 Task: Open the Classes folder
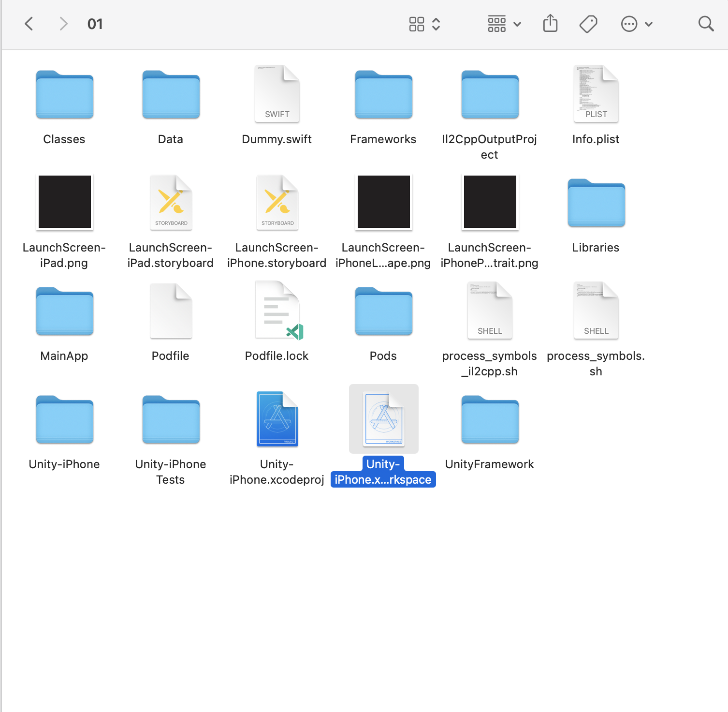tap(64, 95)
